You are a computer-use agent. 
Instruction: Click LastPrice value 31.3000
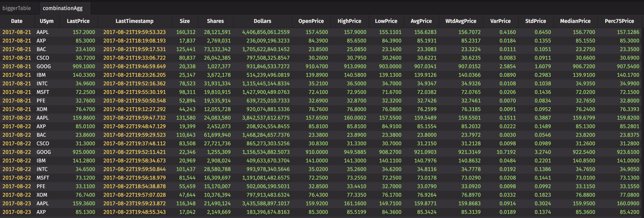85,144
